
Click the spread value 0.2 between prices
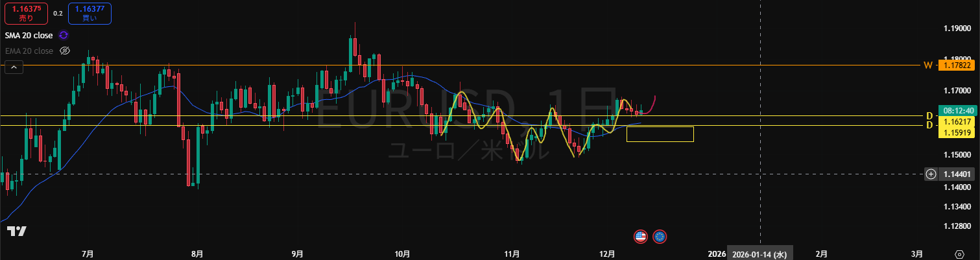(58, 14)
